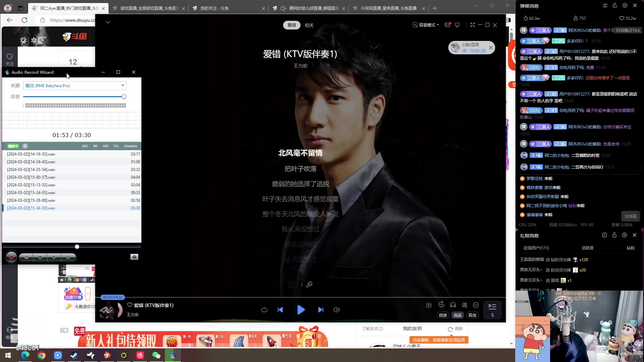The height and width of the screenshot is (362, 644).
Task: Collapse player with top-left chevron
Action: 108,22
